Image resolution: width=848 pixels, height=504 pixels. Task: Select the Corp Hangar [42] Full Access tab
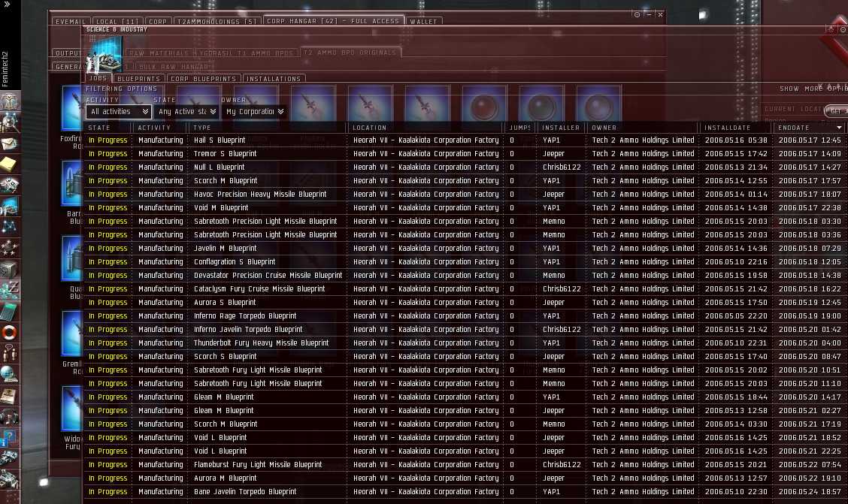click(x=333, y=20)
